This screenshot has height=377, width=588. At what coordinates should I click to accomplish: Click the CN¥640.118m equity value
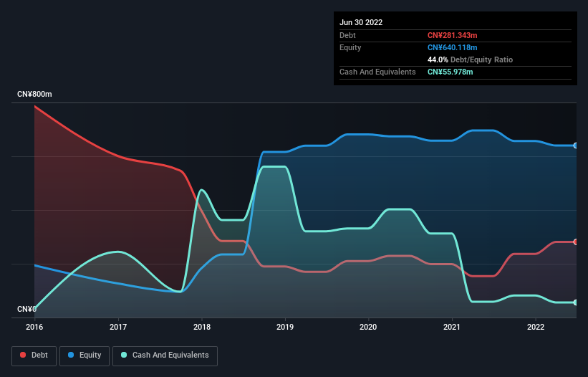452,47
